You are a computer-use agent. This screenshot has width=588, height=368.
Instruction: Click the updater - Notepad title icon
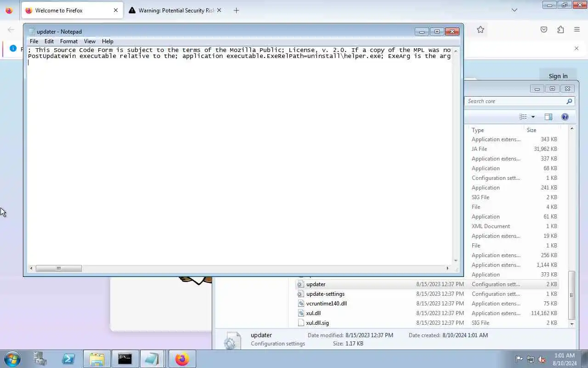(31, 31)
